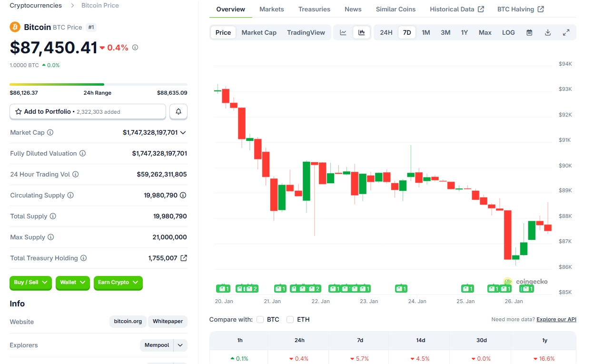Open the Historical Data tab
This screenshot has width=594, height=364.
coord(457,9)
